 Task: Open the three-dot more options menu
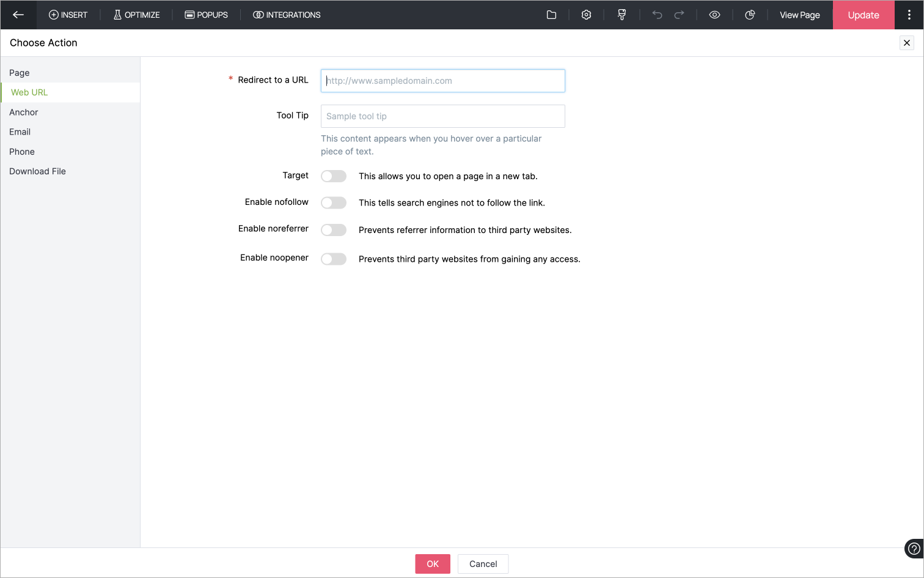[909, 15]
